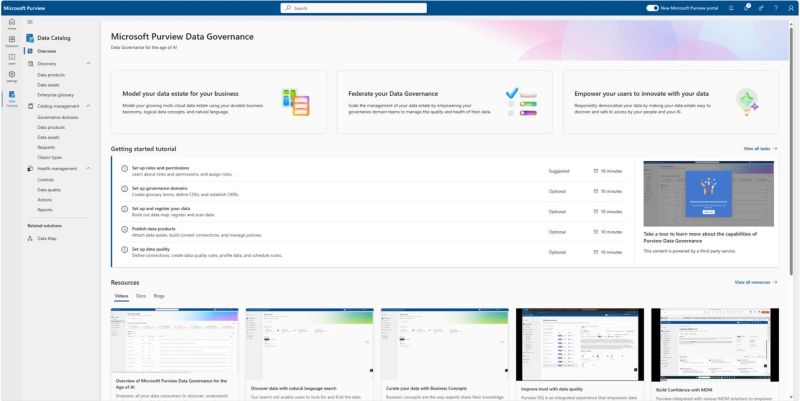The width and height of the screenshot is (800, 401).
Task: Click the View all tasks link
Action: pyautogui.click(x=760, y=148)
